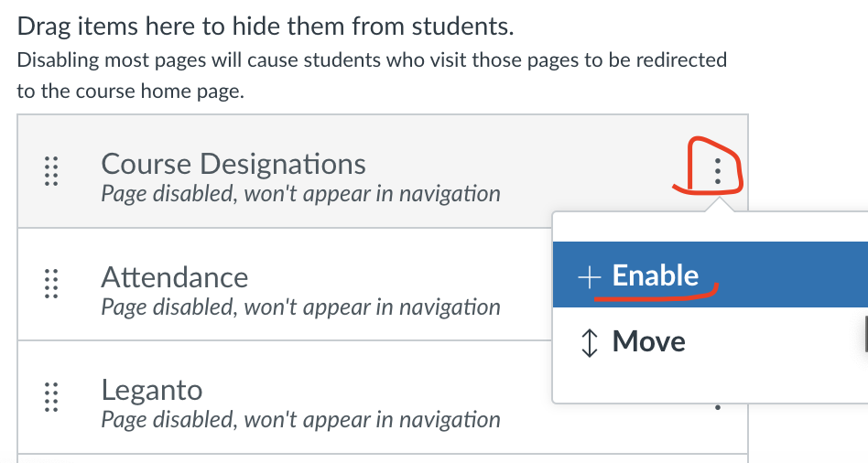The width and height of the screenshot is (868, 463).
Task: Choose Move in the options menu
Action: [x=711, y=341]
